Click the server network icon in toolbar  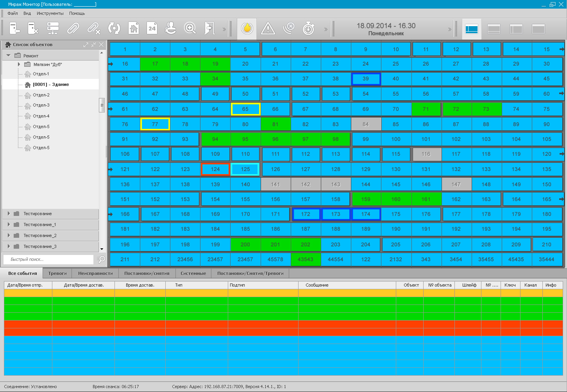tap(53, 29)
